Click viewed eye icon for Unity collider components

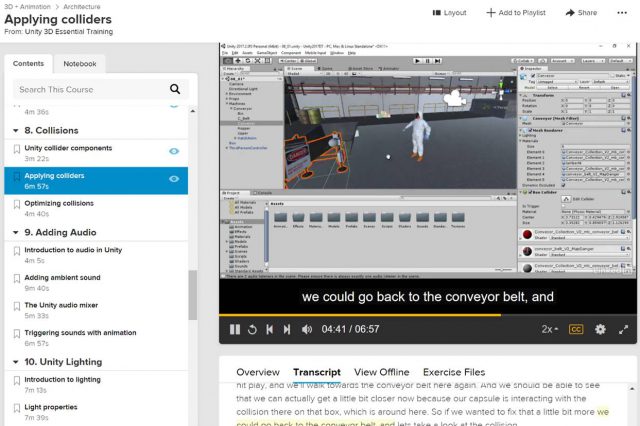click(174, 151)
